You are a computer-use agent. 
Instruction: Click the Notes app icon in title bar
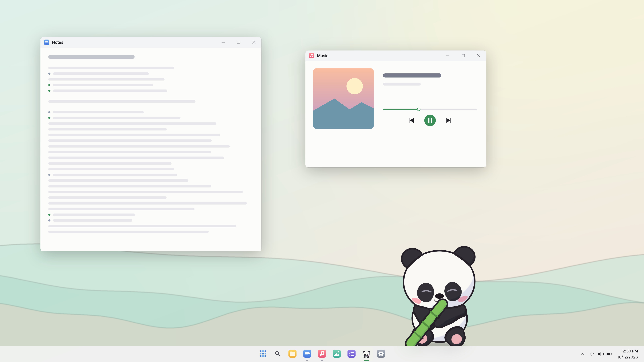pyautogui.click(x=46, y=42)
